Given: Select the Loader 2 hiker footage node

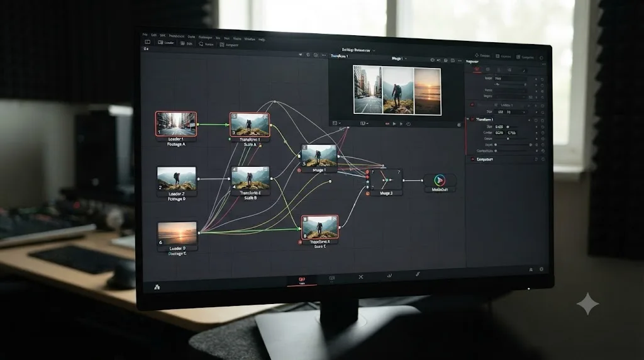Looking at the screenshot, I should click(177, 179).
